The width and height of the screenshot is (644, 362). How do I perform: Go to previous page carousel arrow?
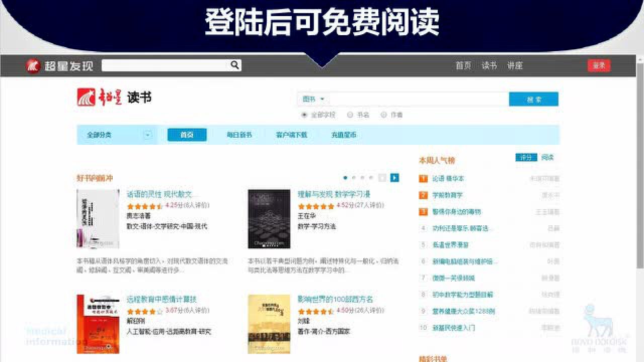click(x=382, y=177)
